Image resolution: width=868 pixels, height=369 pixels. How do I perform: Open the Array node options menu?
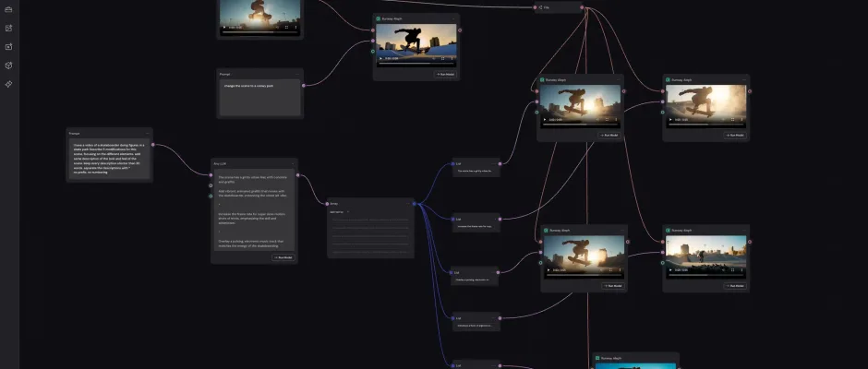pos(408,204)
